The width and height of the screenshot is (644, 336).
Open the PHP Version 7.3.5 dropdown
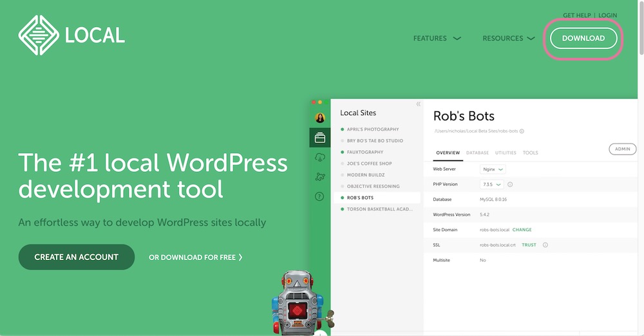pos(491,185)
